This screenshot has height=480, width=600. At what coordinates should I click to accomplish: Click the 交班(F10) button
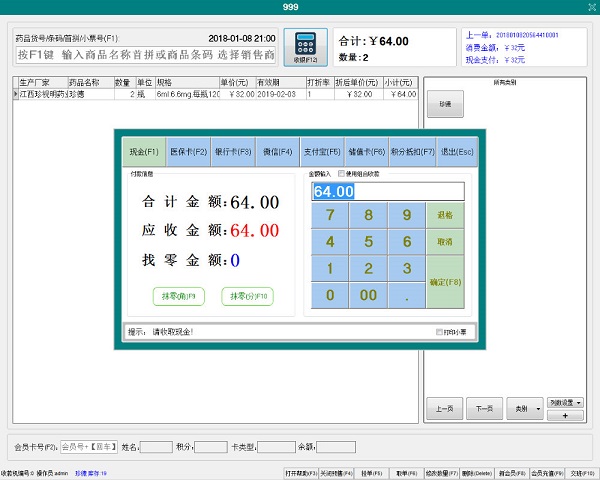(x=582, y=474)
